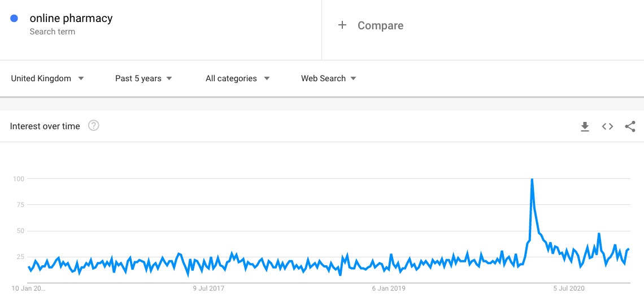The height and width of the screenshot is (307, 644).
Task: Click the arrow next to United Kingdom
Action: 81,78
